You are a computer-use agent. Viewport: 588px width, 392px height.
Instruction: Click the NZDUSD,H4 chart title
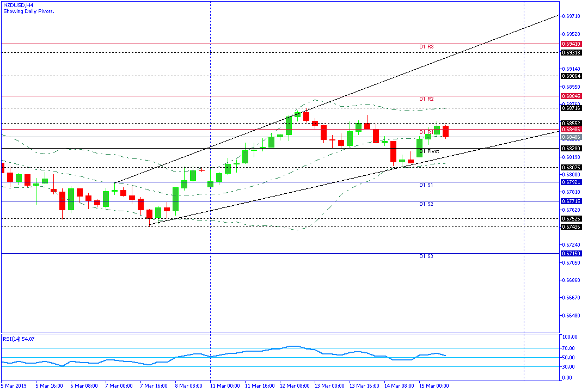click(18, 5)
